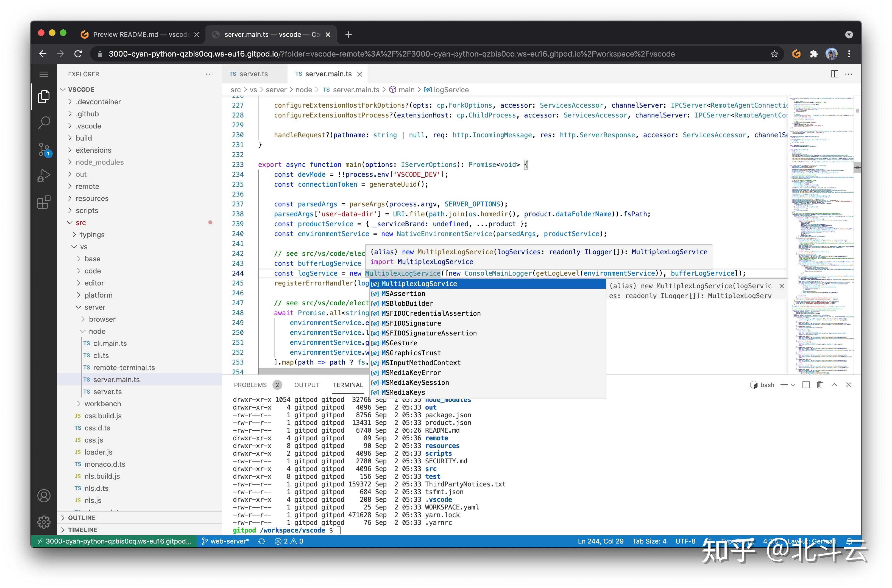The image size is (892, 588).
Task: Collapse the src folder
Action: [x=81, y=222]
